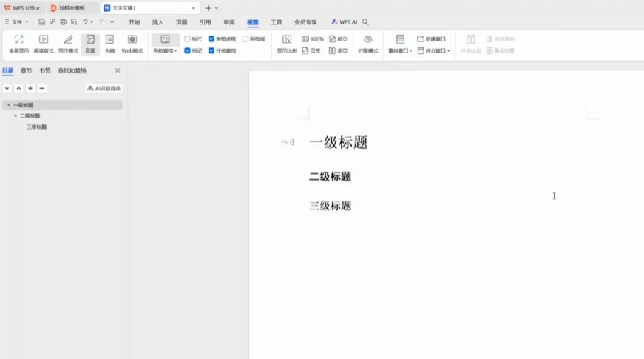
Task: Uncheck the markup (标记) checkbox
Action: pos(187,50)
